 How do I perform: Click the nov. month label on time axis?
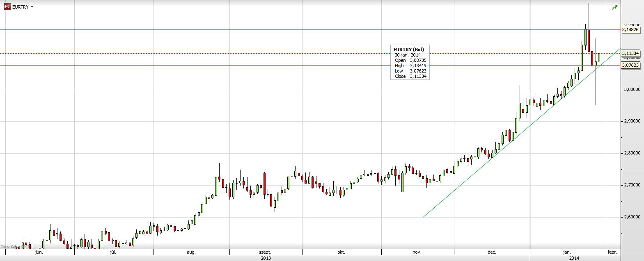tap(417, 252)
